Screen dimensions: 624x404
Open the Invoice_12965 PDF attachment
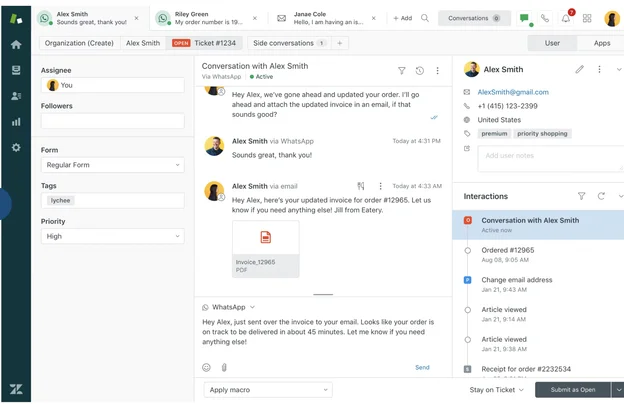[x=265, y=249]
